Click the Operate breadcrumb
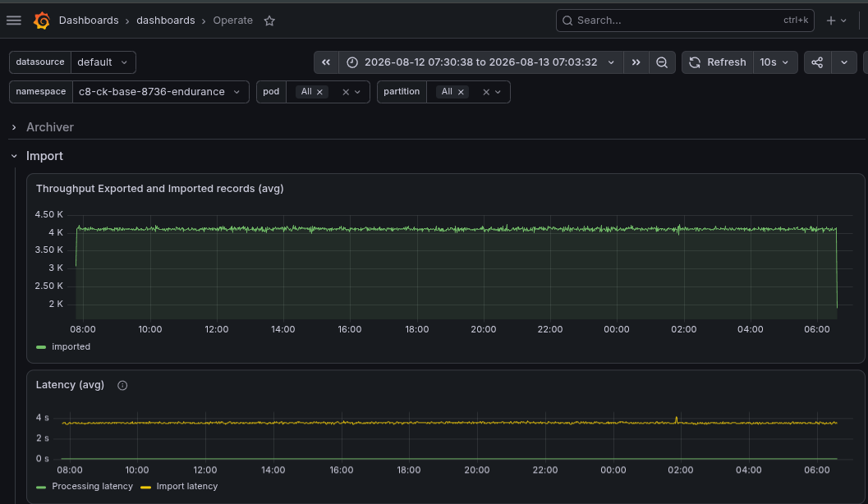Viewport: 868px width, 504px height. pos(233,21)
